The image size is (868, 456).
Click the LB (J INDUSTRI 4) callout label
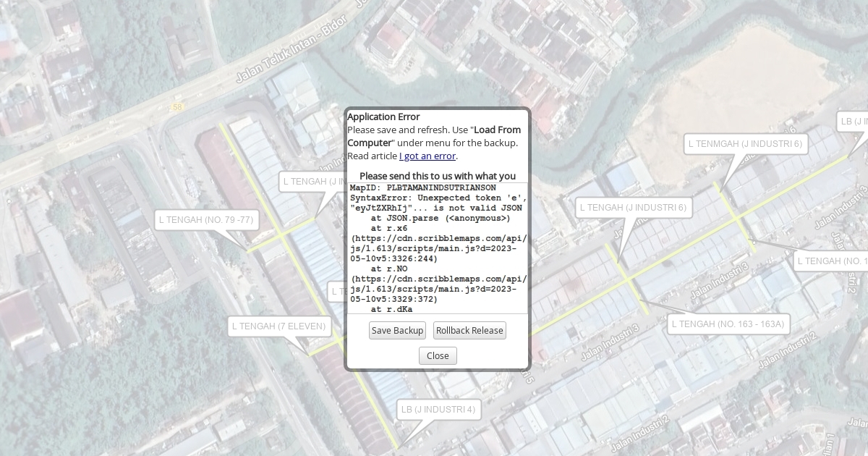click(x=438, y=410)
